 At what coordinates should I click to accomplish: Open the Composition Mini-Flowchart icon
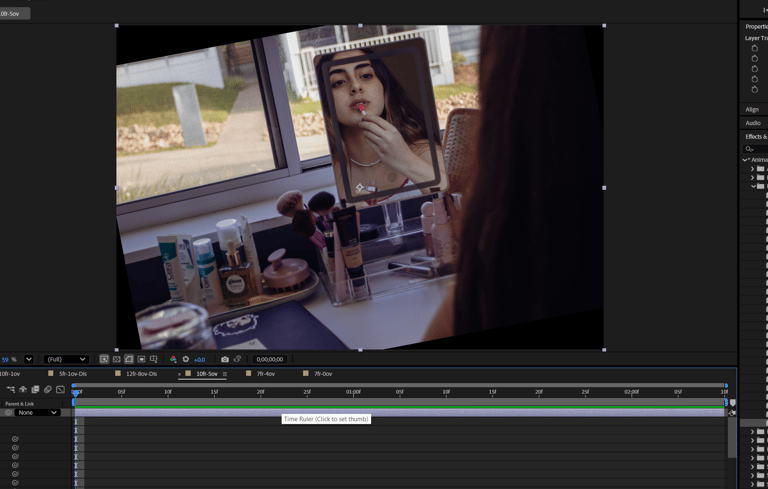click(11, 390)
